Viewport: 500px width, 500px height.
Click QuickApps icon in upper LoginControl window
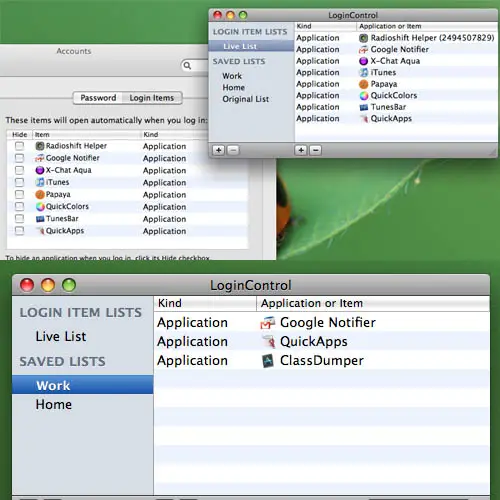[364, 119]
